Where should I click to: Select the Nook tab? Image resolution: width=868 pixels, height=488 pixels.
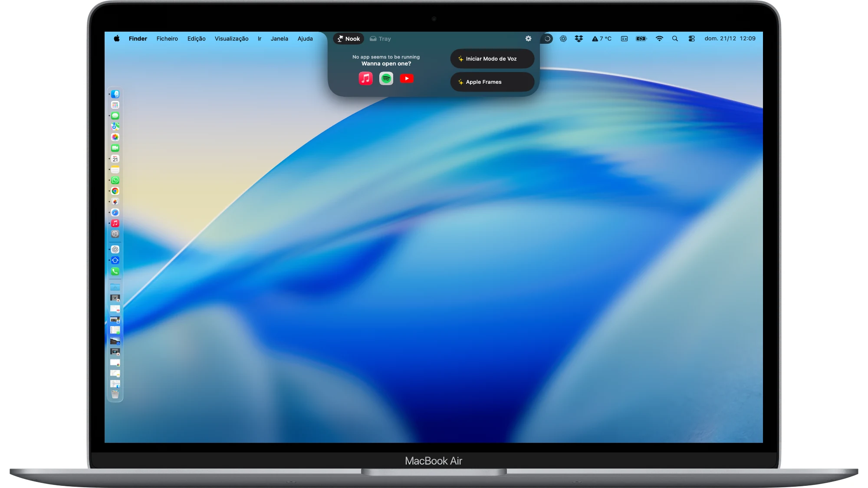coord(349,39)
